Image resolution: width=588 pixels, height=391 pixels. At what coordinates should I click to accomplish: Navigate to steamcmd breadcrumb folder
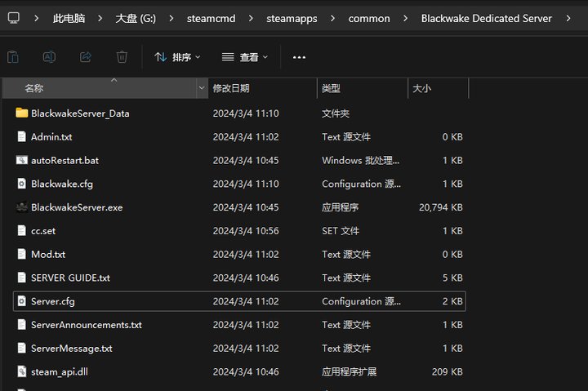[212, 18]
